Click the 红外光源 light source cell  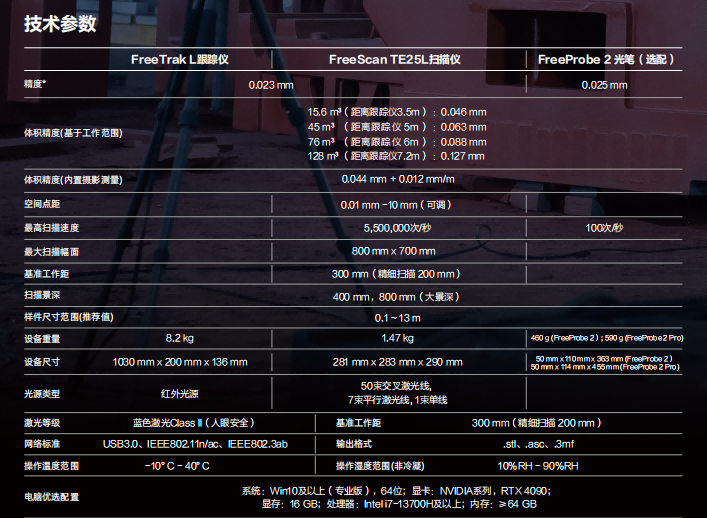180,393
